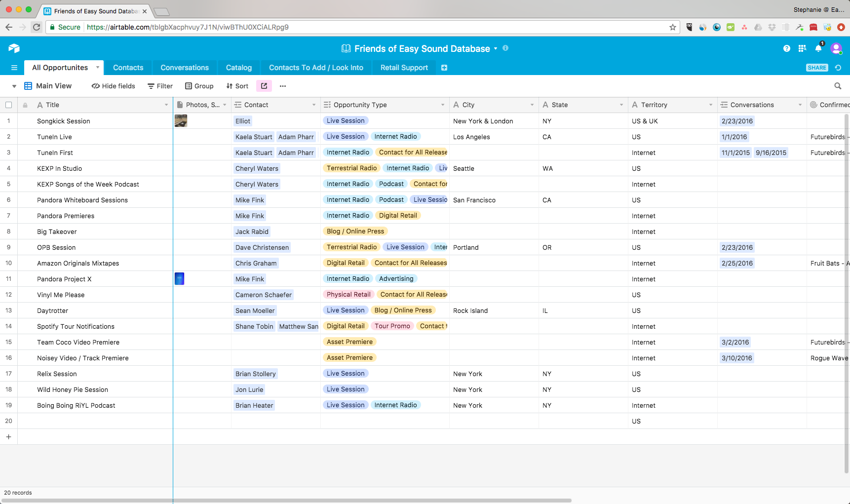Add a new record with plus row
This screenshot has width=850, height=504.
coord(8,437)
